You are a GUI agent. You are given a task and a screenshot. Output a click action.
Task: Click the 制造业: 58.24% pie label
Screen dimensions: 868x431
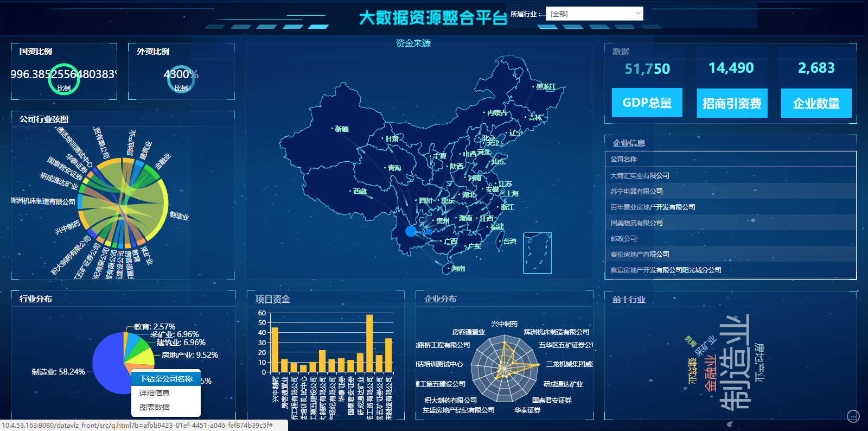coord(59,372)
